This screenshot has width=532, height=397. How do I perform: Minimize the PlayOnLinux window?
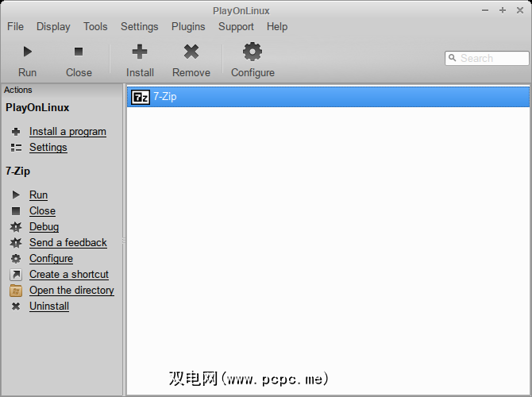point(485,10)
